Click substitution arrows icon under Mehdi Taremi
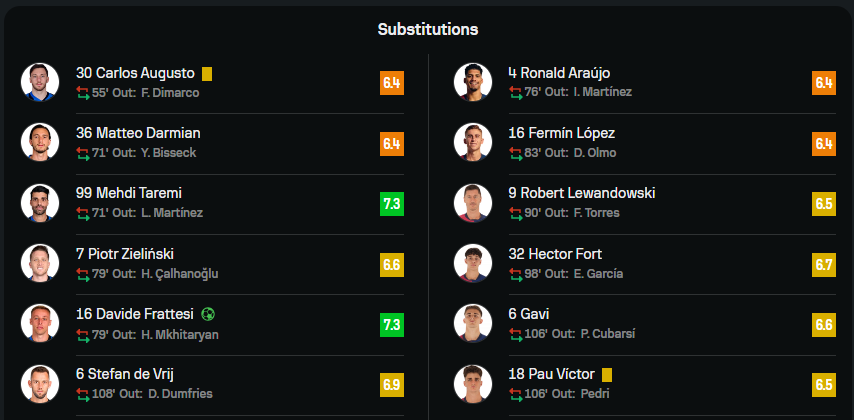854x420 pixels. click(x=83, y=213)
